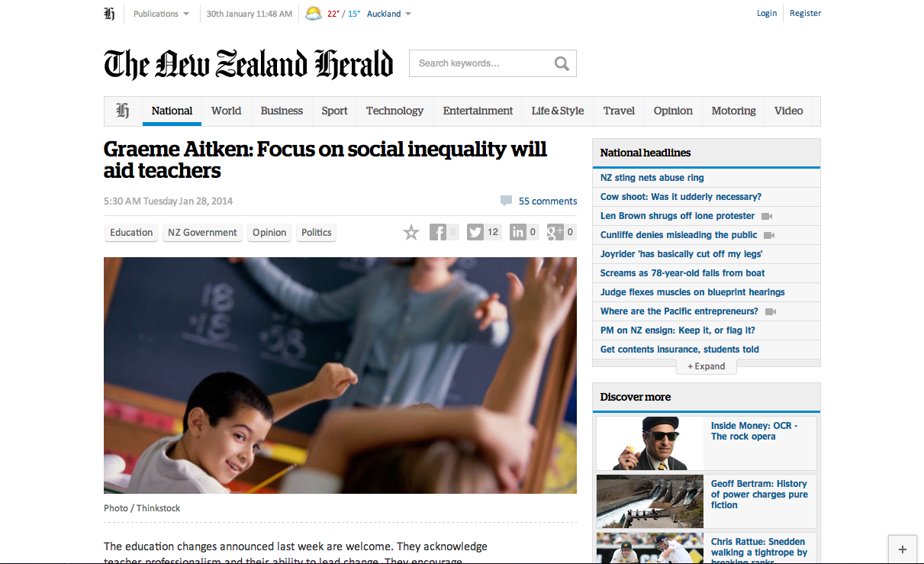Image resolution: width=924 pixels, height=564 pixels.
Task: Share article via LinkedIn icon
Action: (x=518, y=232)
